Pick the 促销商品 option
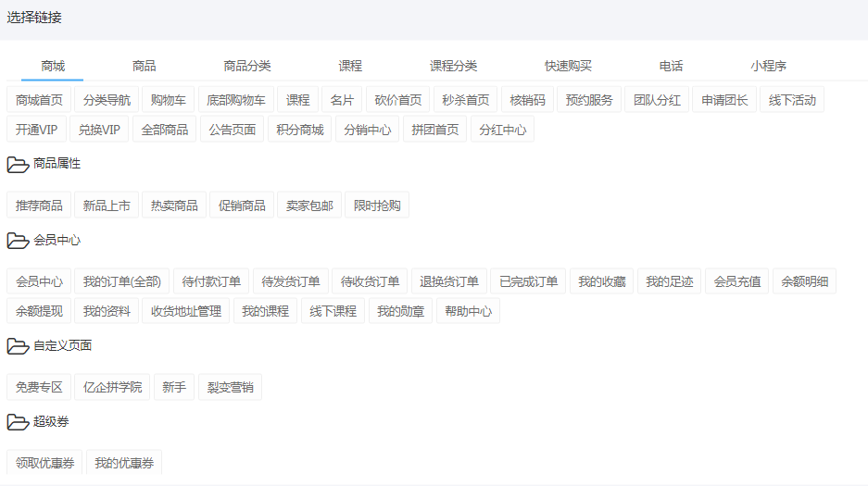Screen dimensions: 868x486 click(242, 206)
